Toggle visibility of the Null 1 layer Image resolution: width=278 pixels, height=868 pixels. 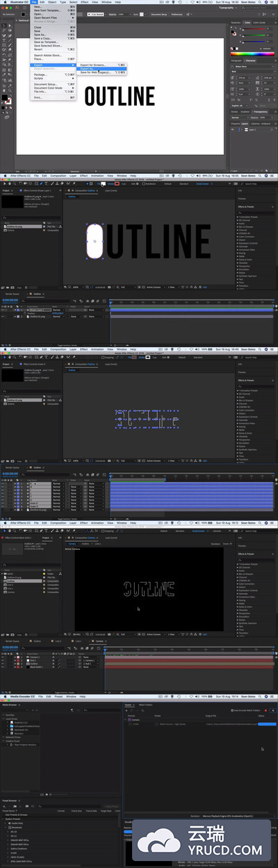3,660
